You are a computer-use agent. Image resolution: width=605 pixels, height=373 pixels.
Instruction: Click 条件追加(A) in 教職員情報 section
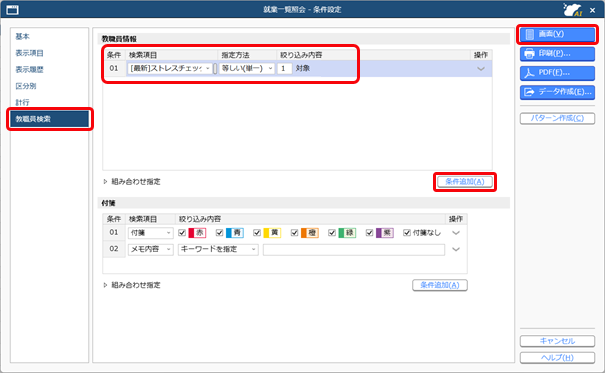point(465,182)
